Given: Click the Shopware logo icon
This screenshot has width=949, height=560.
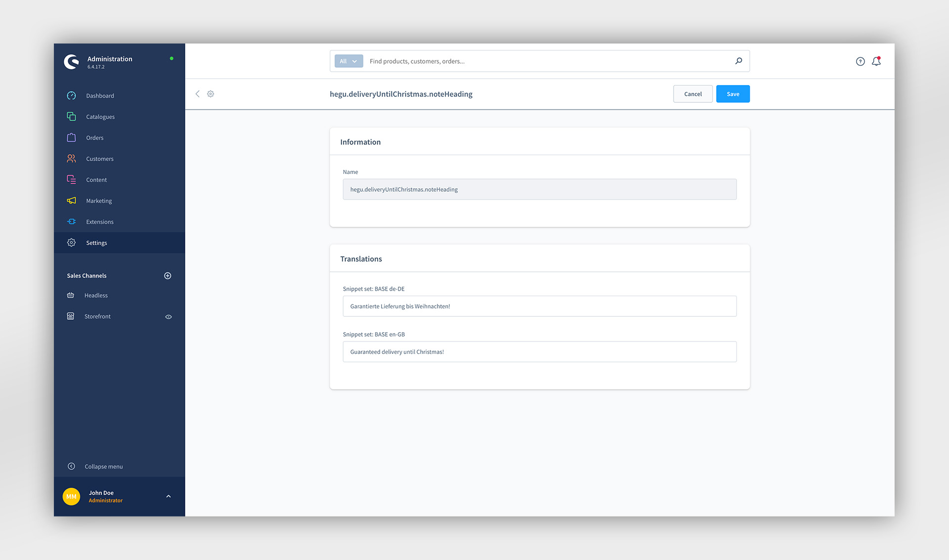Looking at the screenshot, I should click(72, 62).
